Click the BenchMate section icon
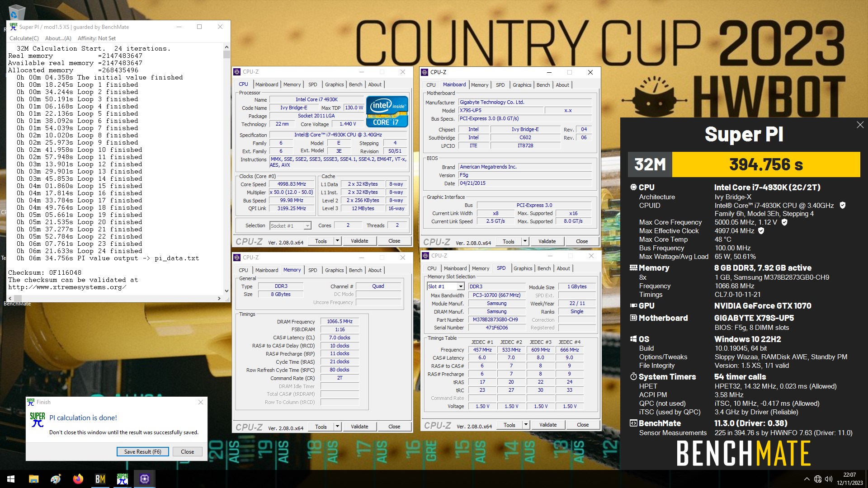 (x=633, y=423)
